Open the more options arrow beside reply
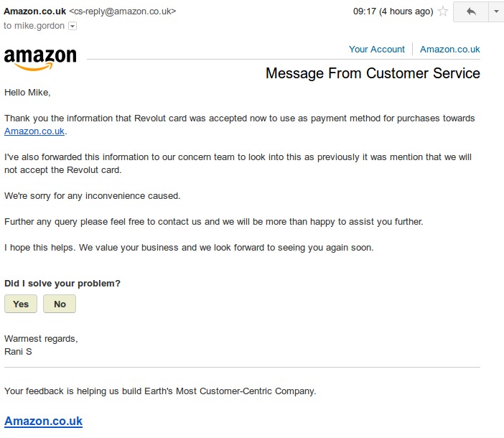This screenshot has height=438, width=504. click(496, 11)
